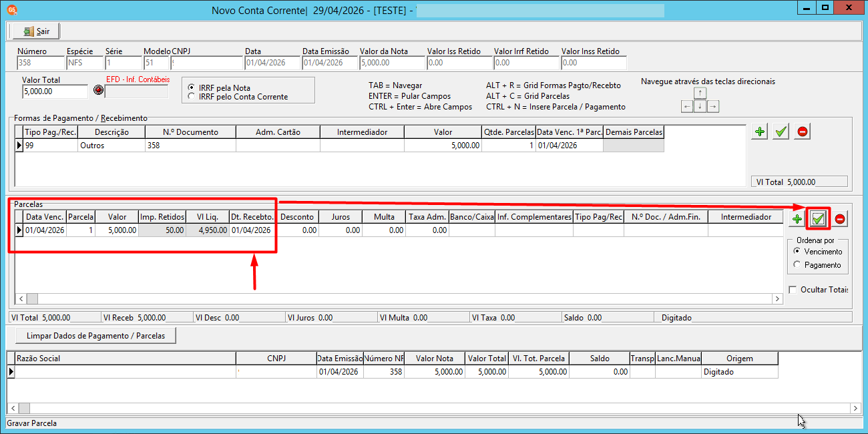Click the Vl Liq. cell 4,950.00
The width and height of the screenshot is (868, 434).
(208, 230)
